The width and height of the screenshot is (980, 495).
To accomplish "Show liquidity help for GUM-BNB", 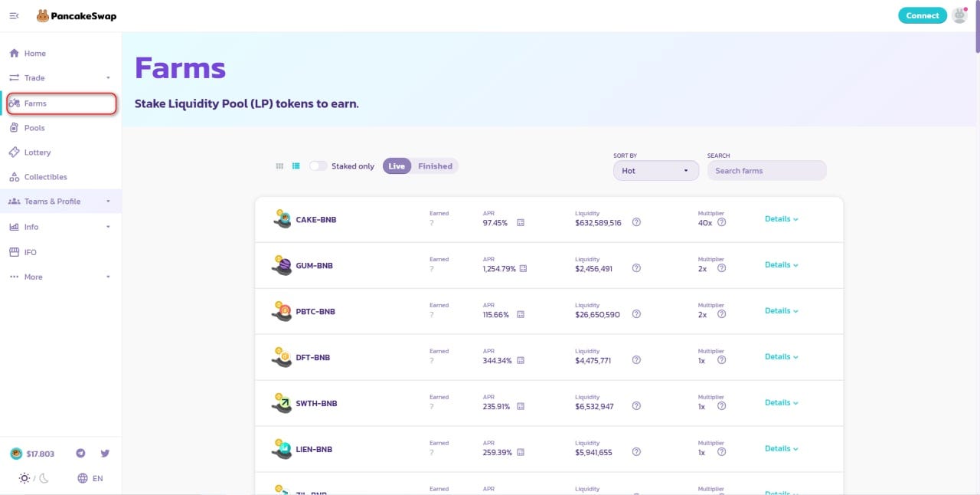I will pos(636,268).
